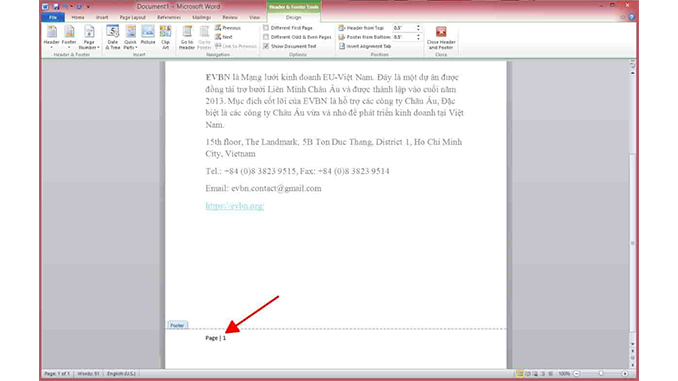This screenshot has width=678, height=381.
Task: Click the zoom out minus button
Action: point(576,374)
